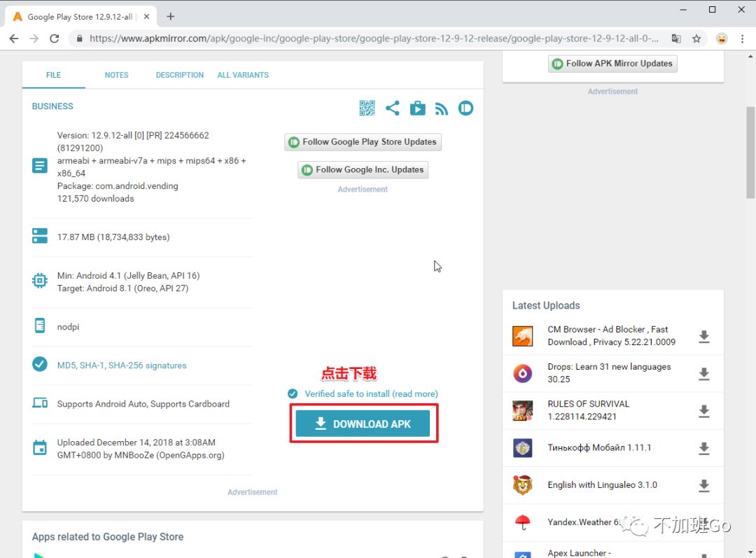Click the site lock icon in address bar
Screen dimensions: 756x558
tap(80, 39)
